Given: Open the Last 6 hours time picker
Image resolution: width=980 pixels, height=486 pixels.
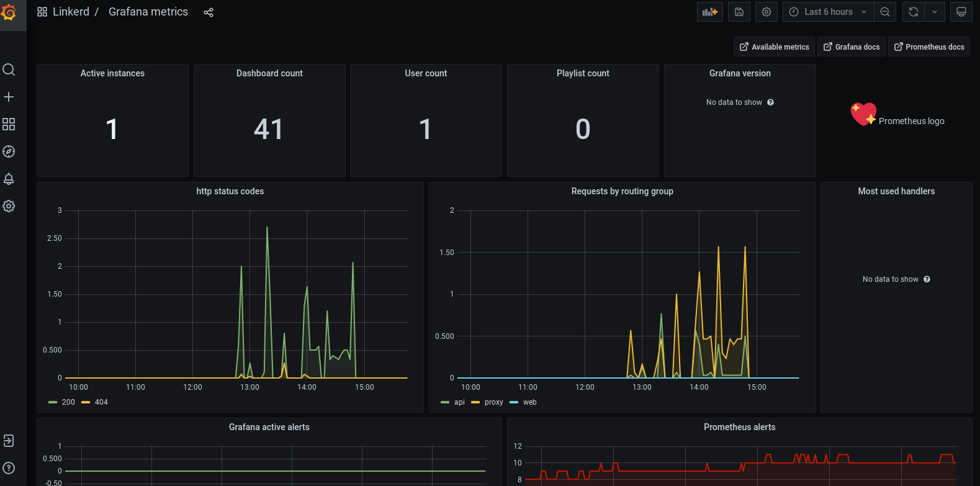Looking at the screenshot, I should click(x=829, y=12).
